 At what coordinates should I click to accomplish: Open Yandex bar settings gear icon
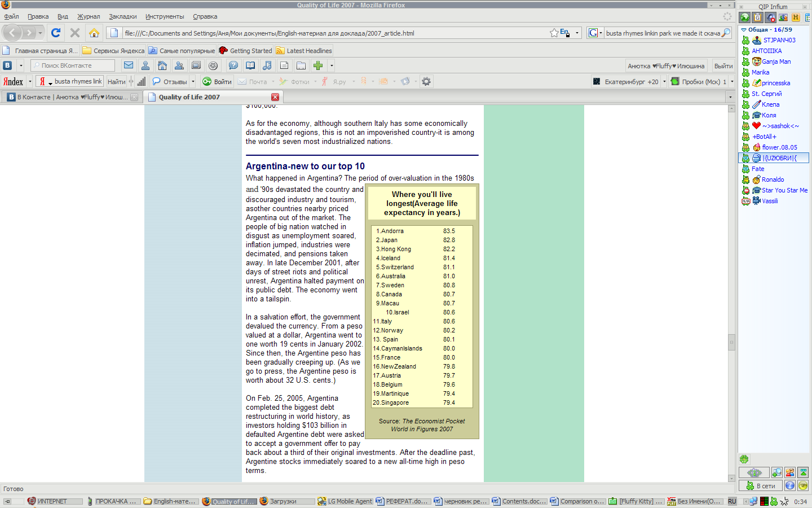coord(426,81)
